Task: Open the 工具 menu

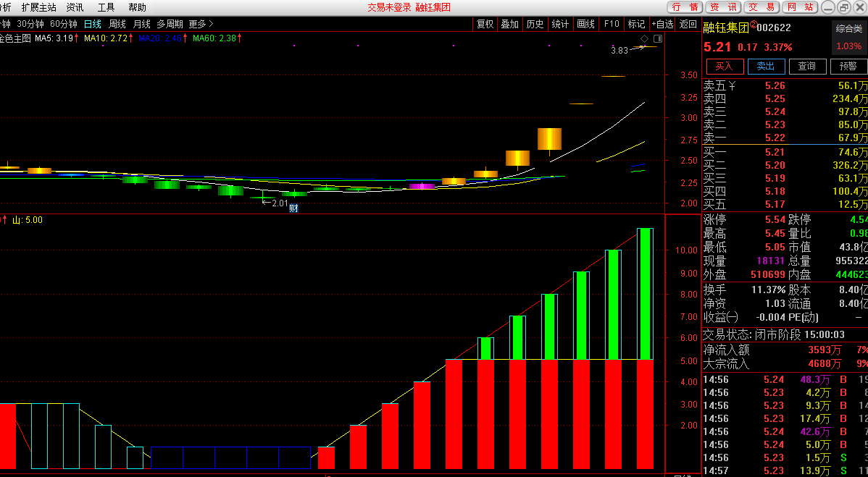Action: click(x=107, y=7)
